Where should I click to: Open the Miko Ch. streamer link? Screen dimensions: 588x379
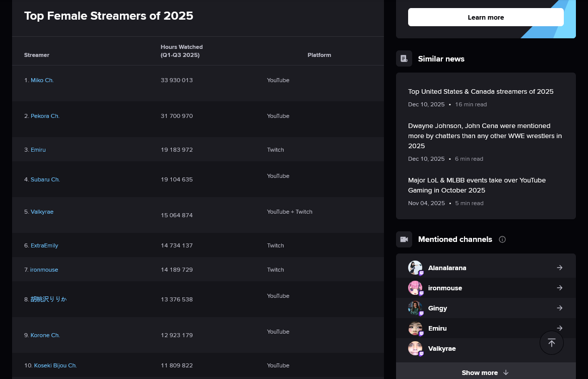tap(42, 80)
